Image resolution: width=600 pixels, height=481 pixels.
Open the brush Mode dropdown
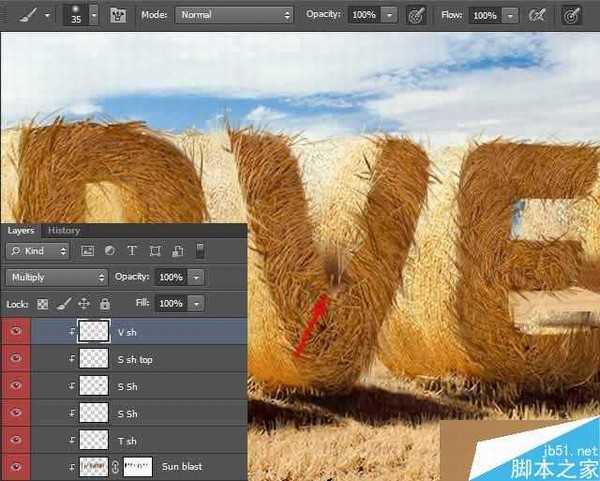pos(235,16)
